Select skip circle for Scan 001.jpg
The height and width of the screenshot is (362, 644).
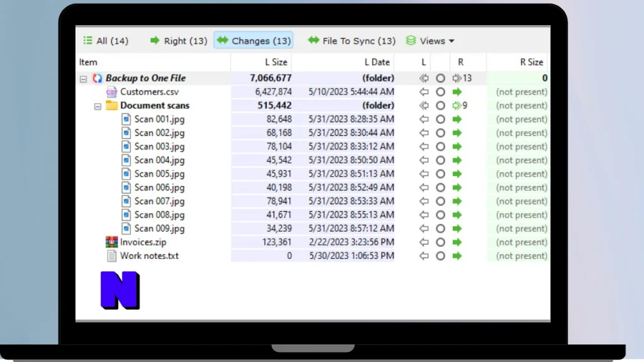click(440, 119)
